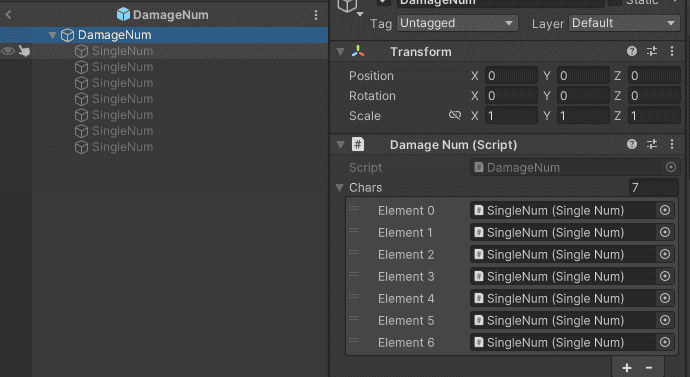Remove an element with minus button
The height and width of the screenshot is (377, 690).
coord(649,367)
